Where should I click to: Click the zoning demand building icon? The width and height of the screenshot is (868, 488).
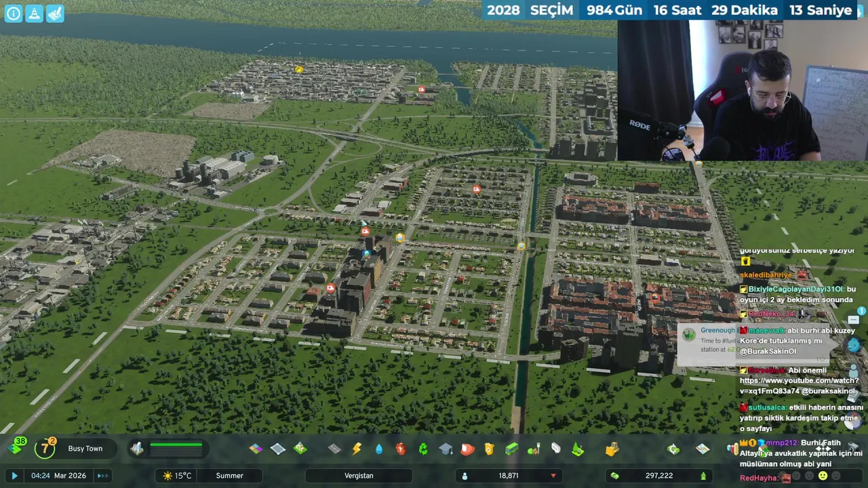[138, 449]
